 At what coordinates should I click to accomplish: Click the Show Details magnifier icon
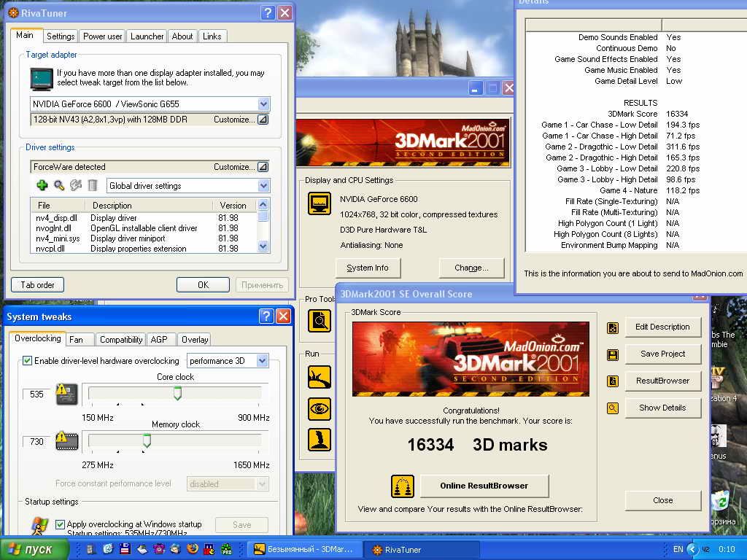click(613, 408)
